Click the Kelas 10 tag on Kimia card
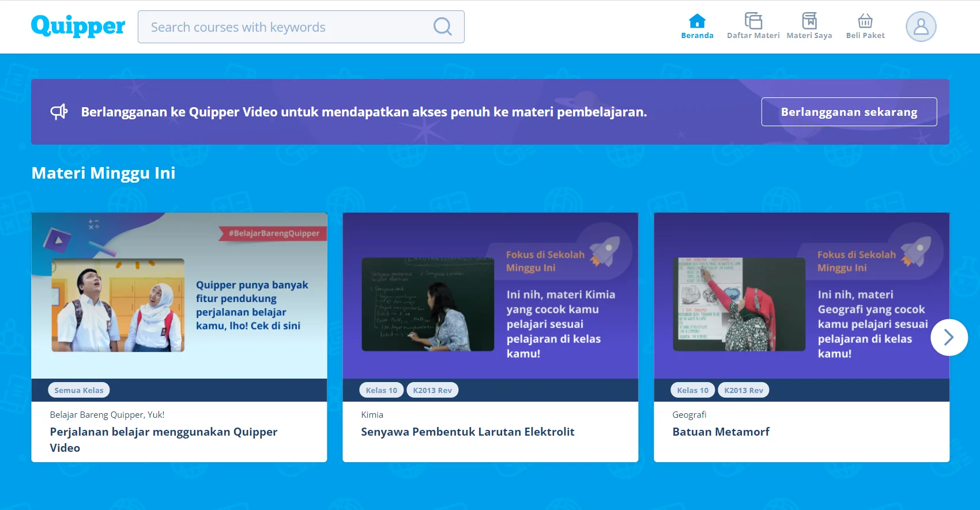980x510 pixels. point(382,390)
